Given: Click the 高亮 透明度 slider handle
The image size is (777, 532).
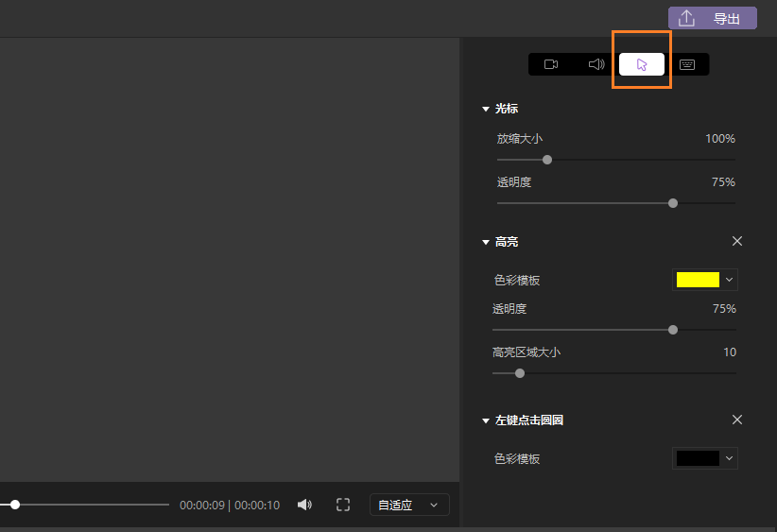Looking at the screenshot, I should 673,330.
